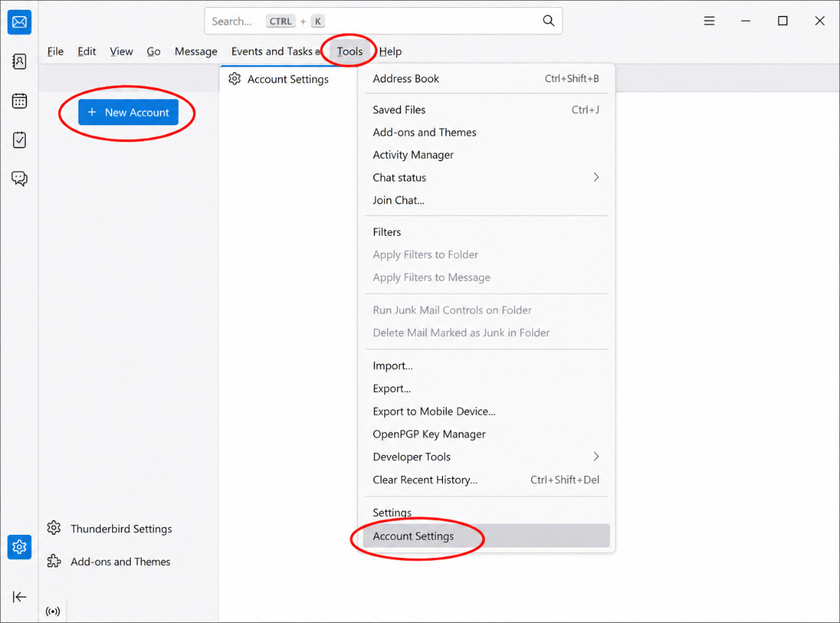This screenshot has width=840, height=623.
Task: Expand the Chat status submenu
Action: pos(486,177)
